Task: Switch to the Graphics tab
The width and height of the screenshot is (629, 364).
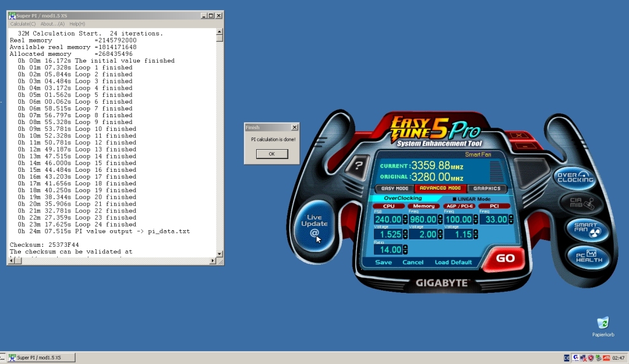Action: click(486, 188)
